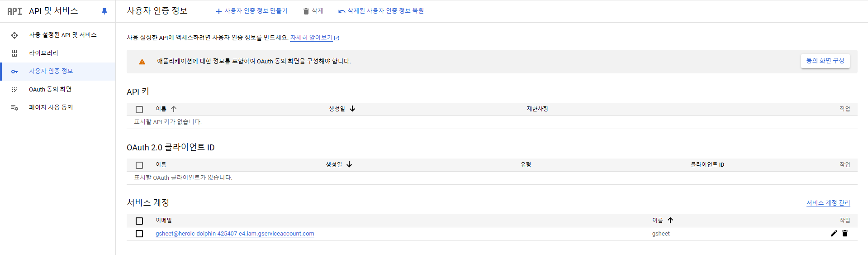Delete the gsheet service account with trash icon
The height and width of the screenshot is (255, 868).
(x=844, y=233)
